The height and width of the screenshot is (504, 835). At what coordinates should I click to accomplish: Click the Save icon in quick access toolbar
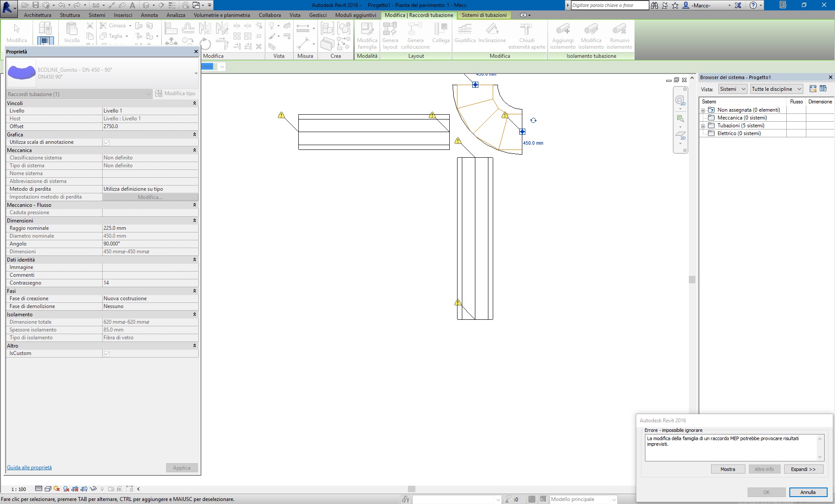[x=36, y=5]
